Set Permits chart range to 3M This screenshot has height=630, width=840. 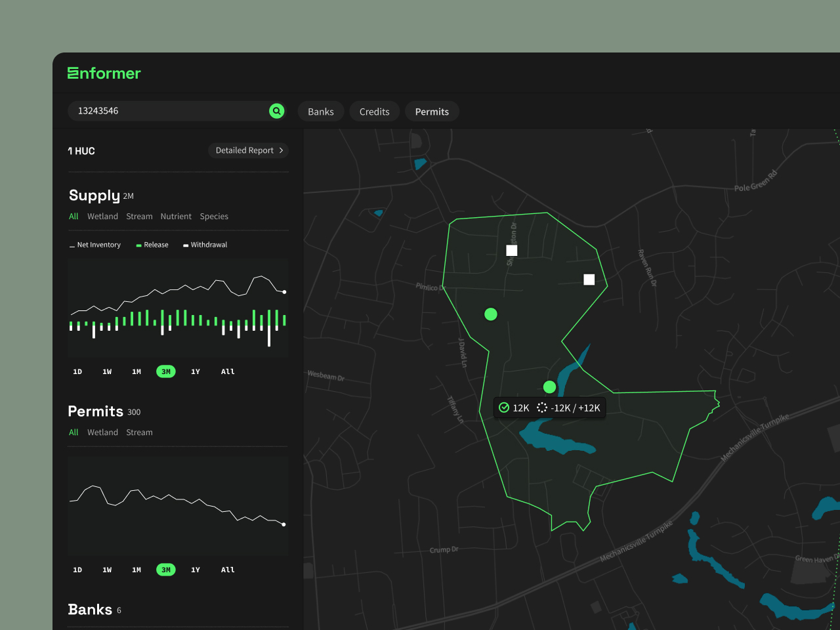pos(166,570)
